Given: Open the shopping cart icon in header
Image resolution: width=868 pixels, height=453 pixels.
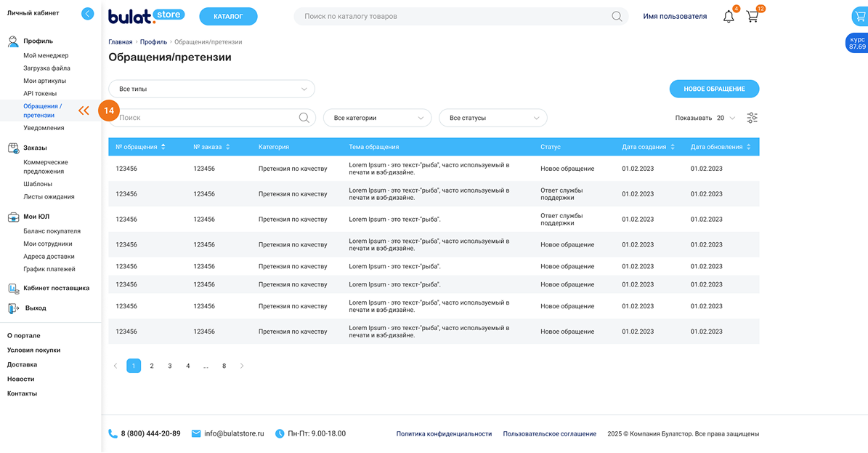Looking at the screenshot, I should pyautogui.click(x=753, y=17).
